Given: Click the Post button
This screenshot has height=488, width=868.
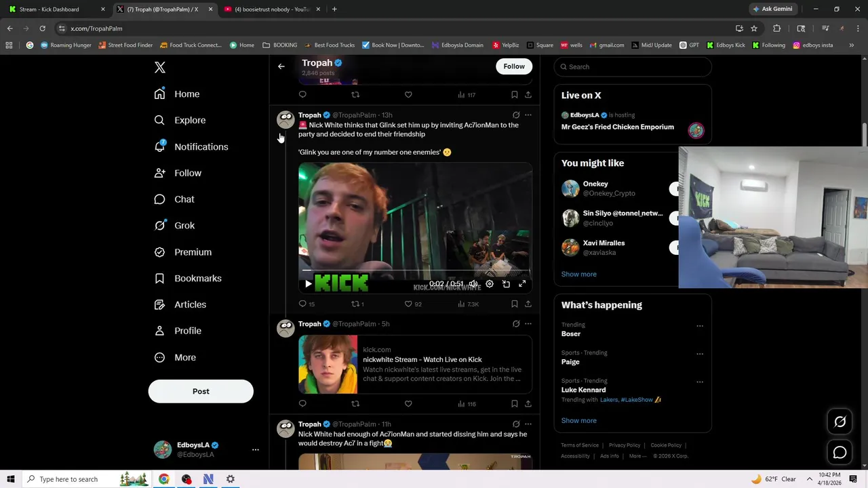Looking at the screenshot, I should click(x=201, y=391).
